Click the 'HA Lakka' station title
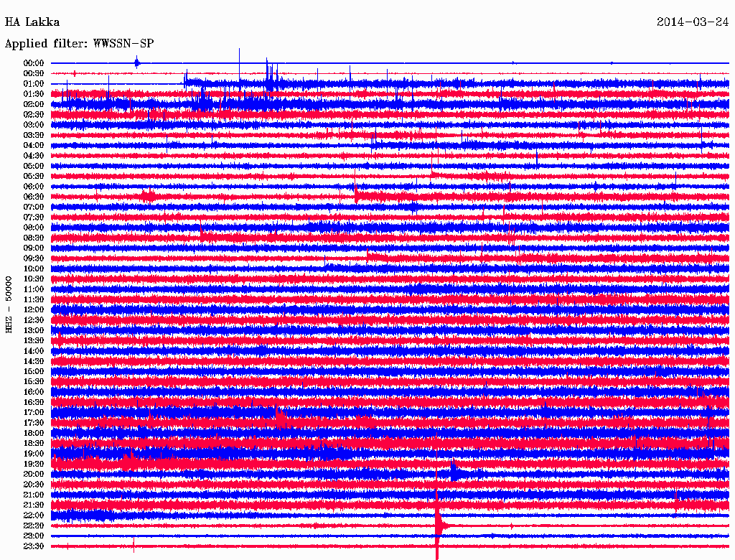Viewport: 735px width, 560px height. click(32, 22)
